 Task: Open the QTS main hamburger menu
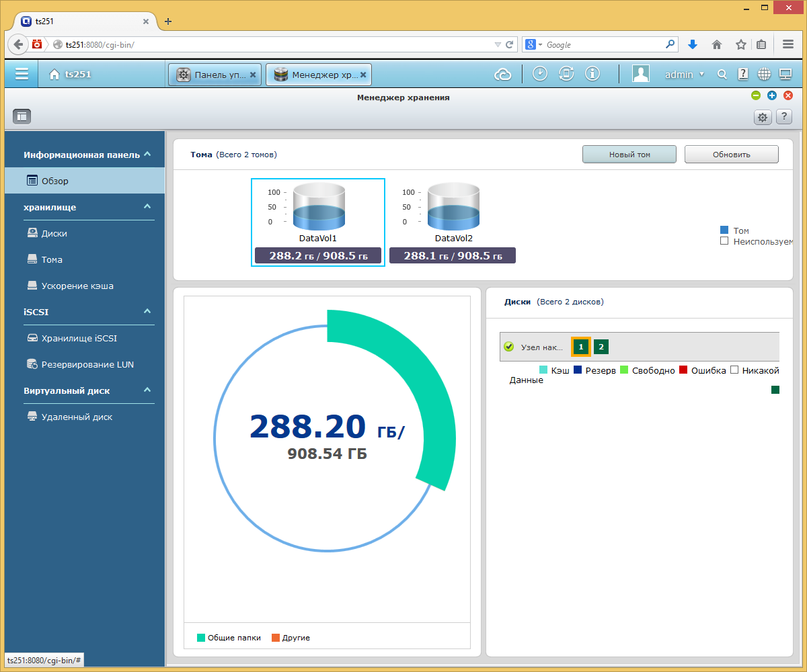click(x=22, y=74)
